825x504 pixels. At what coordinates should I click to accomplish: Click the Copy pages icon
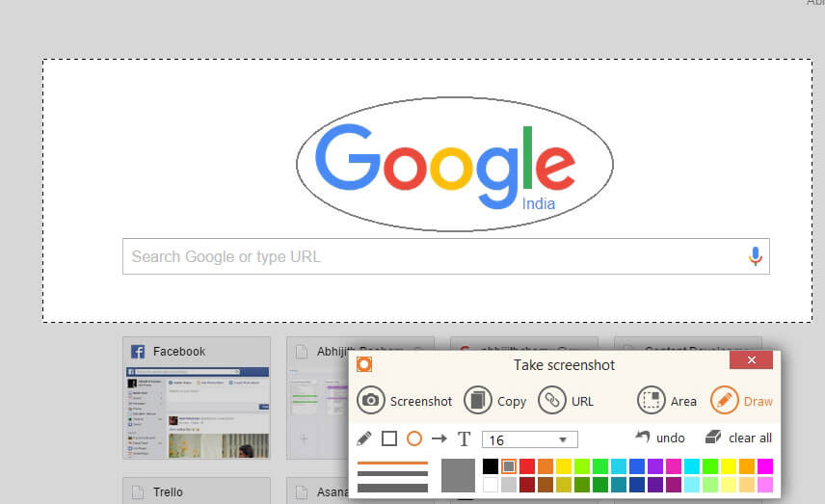click(478, 400)
